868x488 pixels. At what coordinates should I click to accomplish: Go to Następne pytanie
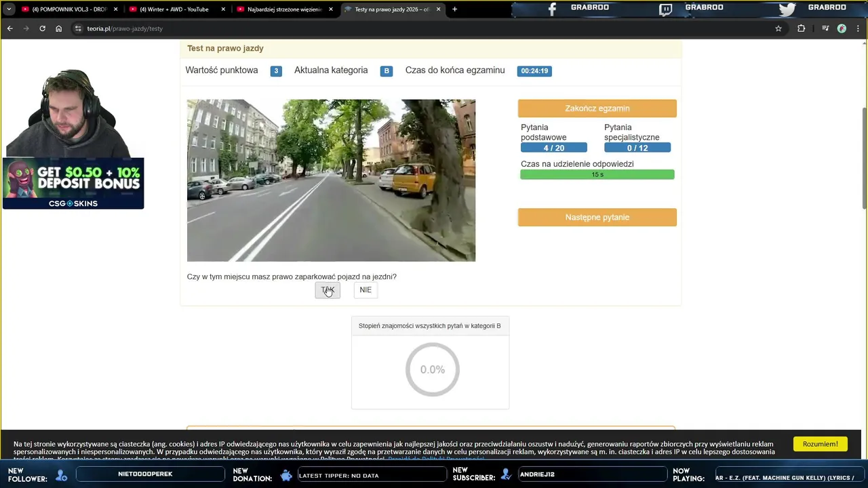tap(597, 217)
